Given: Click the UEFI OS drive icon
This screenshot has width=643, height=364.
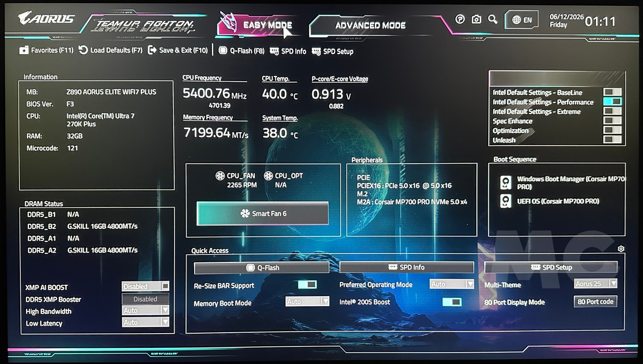Looking at the screenshot, I should pos(506,201).
